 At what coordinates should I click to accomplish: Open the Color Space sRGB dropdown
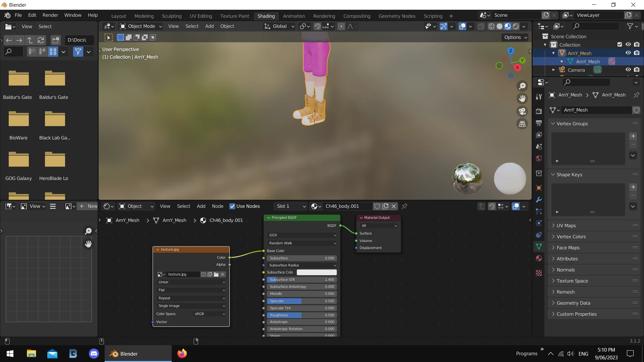[x=210, y=314]
